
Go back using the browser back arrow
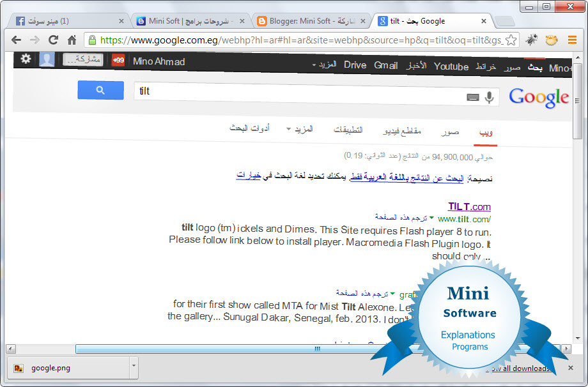(16, 40)
